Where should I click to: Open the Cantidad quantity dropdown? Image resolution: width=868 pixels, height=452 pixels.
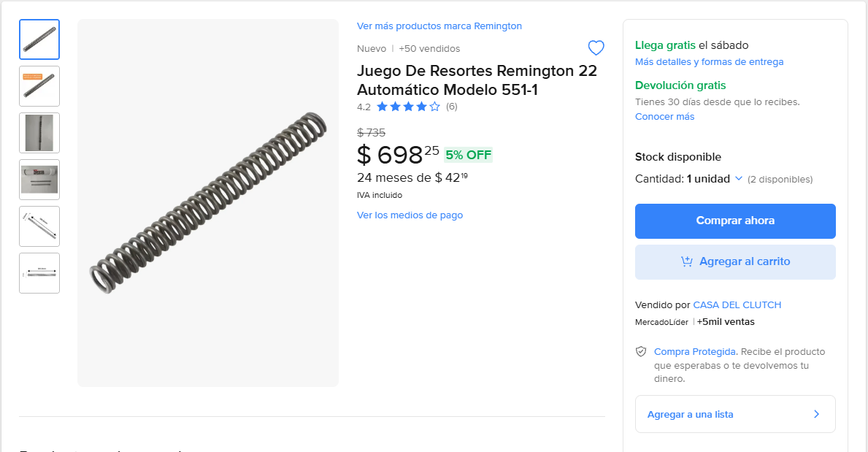coord(715,179)
